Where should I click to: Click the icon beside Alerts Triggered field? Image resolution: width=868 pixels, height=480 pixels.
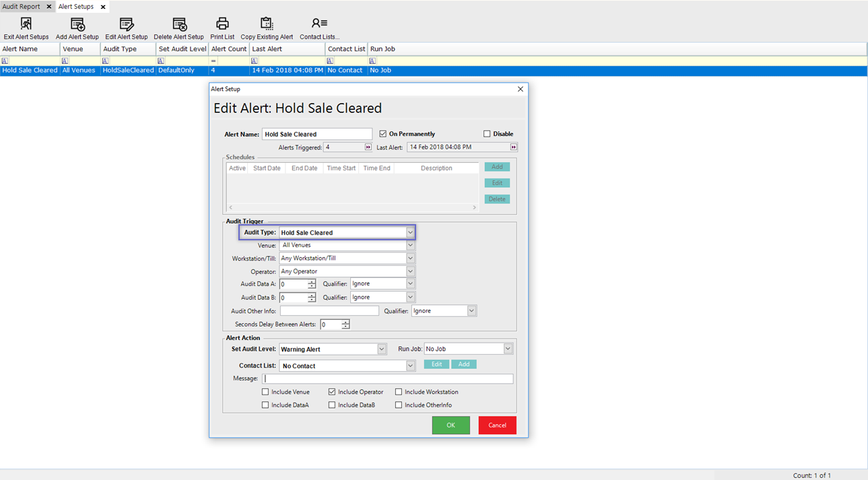point(368,147)
